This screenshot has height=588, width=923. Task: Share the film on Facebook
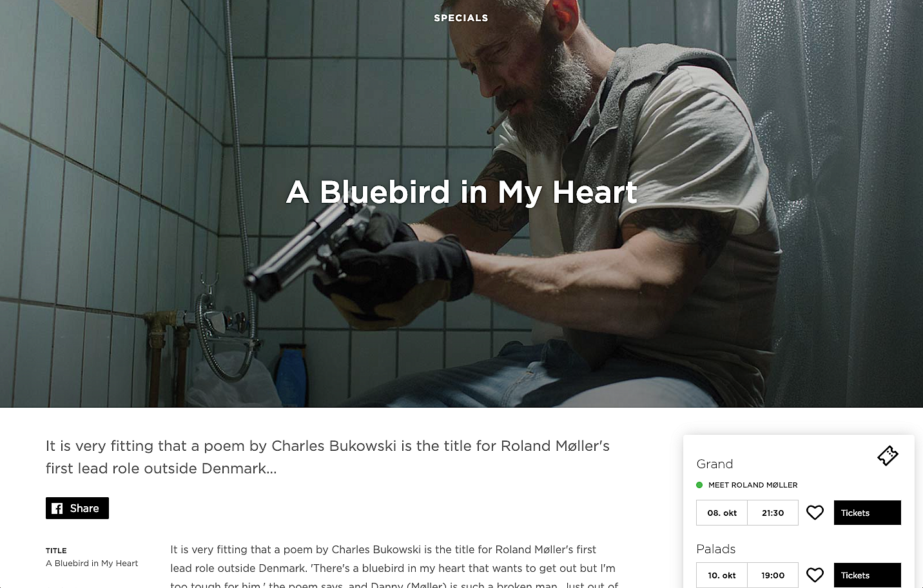pos(77,508)
